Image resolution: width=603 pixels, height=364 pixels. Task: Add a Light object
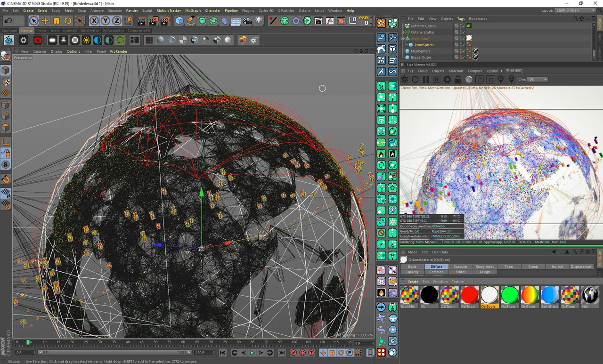click(259, 21)
